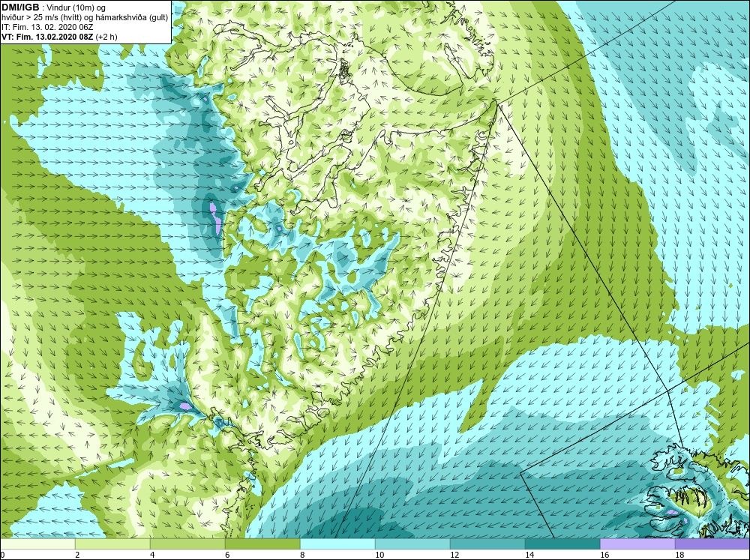Screen dimensions: 750x560
Task: Click the legend scale label "16"
Action: pos(604,555)
